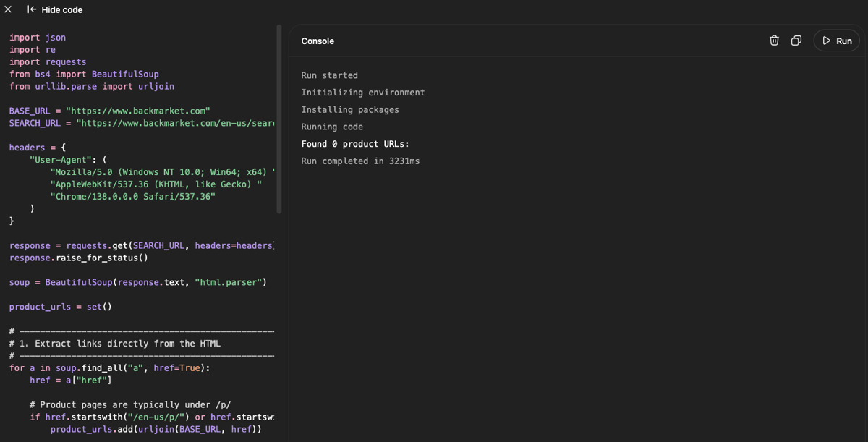Click the 'response = requests.get' line

(x=142, y=246)
